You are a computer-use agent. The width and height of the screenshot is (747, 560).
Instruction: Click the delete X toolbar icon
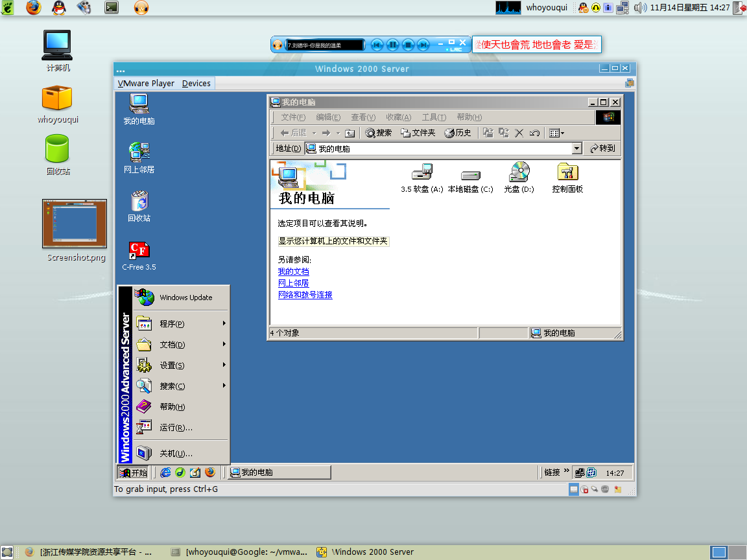(x=519, y=133)
